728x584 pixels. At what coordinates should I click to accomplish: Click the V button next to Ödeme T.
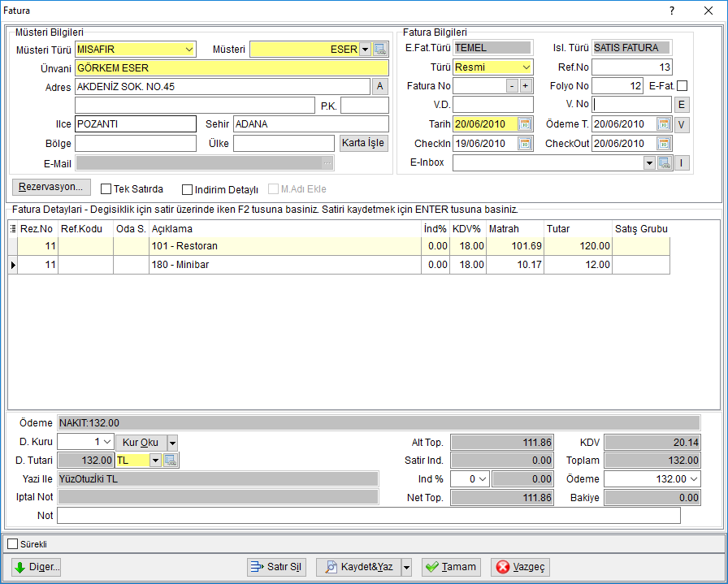(682, 125)
